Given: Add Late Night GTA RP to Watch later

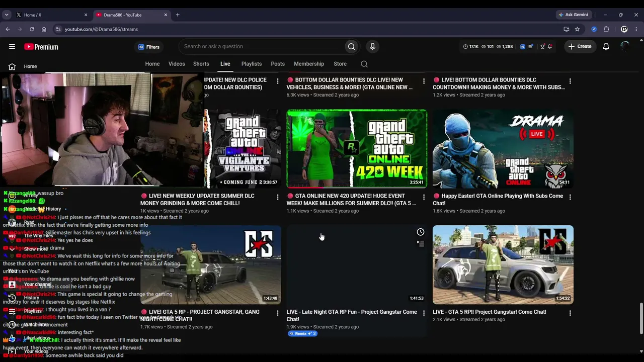Looking at the screenshot, I should tap(421, 232).
